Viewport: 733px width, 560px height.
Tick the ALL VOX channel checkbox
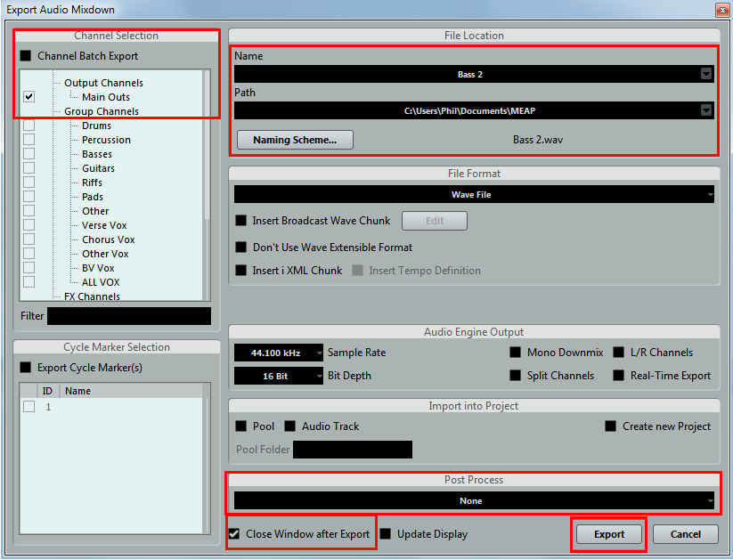pos(29,282)
